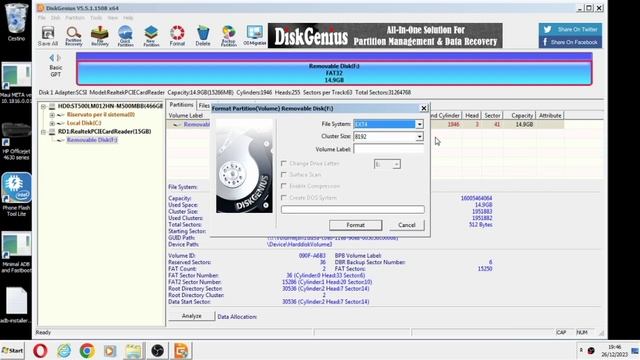The image size is (640, 360).
Task: Select the adb-installer file on desktop
Action: 16,305
